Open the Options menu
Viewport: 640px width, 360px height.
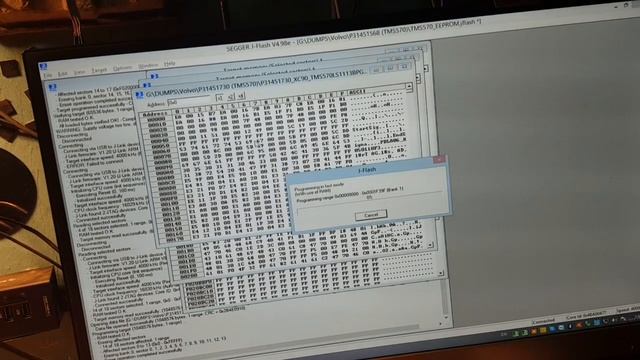(x=122, y=68)
